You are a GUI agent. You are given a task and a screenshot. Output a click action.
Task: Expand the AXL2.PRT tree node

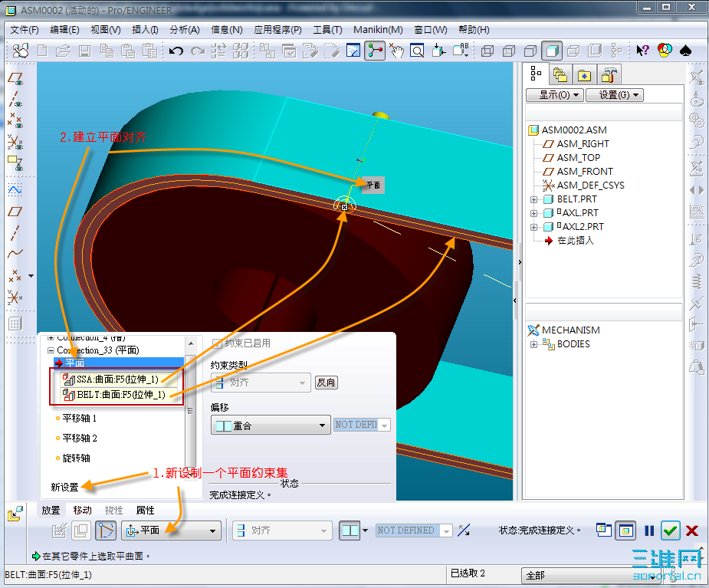click(533, 227)
